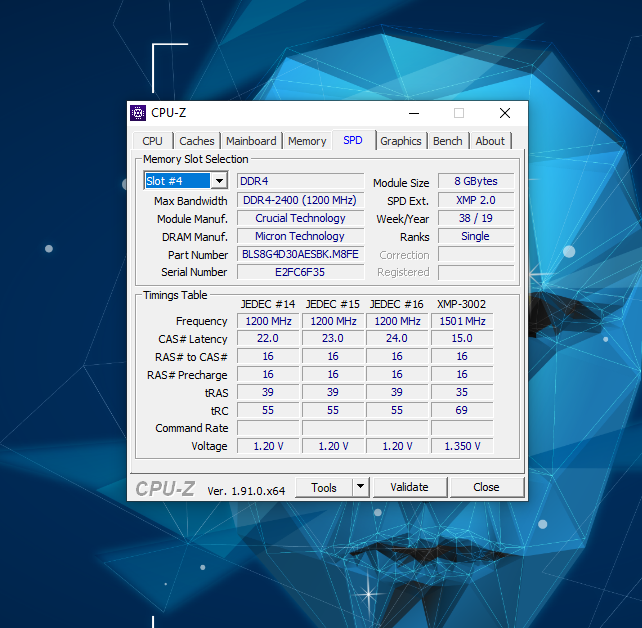Click the 1501 MHz XMP frequency cell
The image size is (642, 628).
point(462,321)
